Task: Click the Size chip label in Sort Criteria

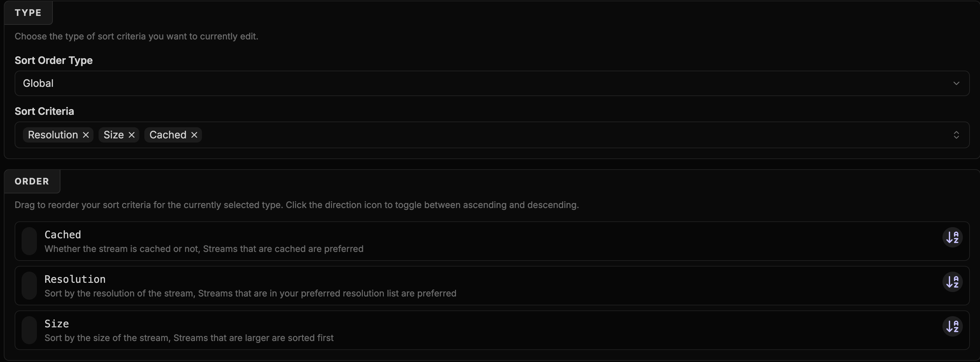Action: pyautogui.click(x=114, y=135)
